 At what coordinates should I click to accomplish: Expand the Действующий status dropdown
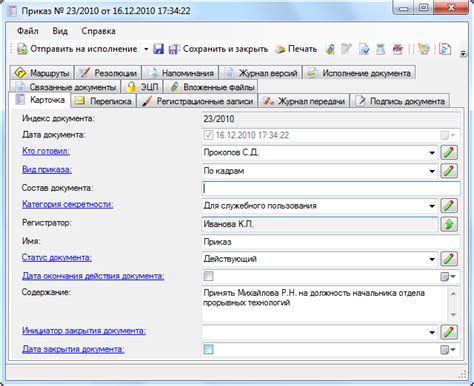pyautogui.click(x=432, y=259)
